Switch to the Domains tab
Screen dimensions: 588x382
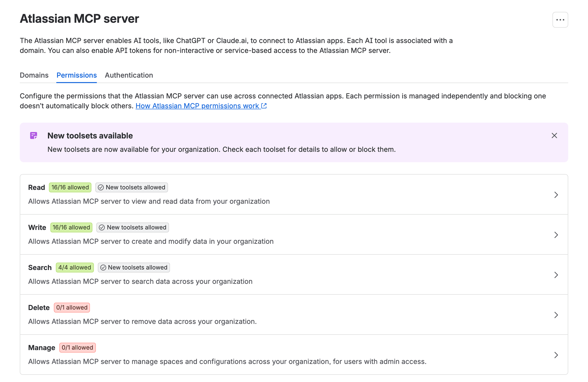34,75
